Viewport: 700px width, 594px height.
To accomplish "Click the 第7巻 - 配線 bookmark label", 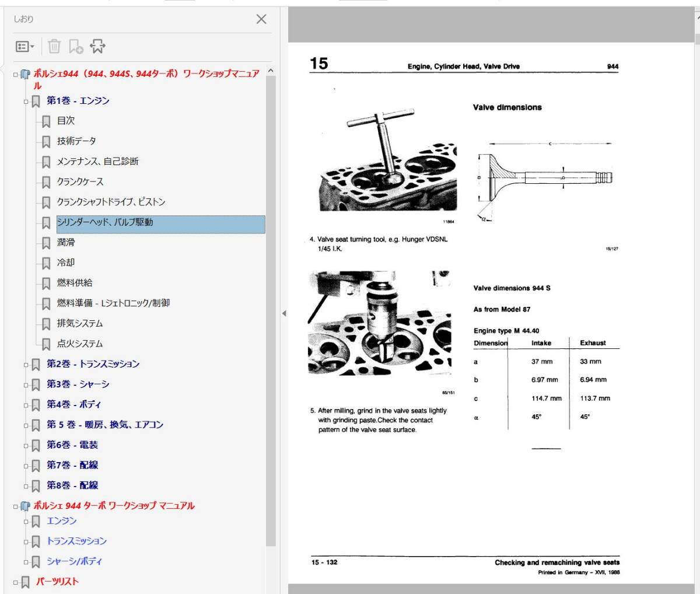I will (x=72, y=465).
